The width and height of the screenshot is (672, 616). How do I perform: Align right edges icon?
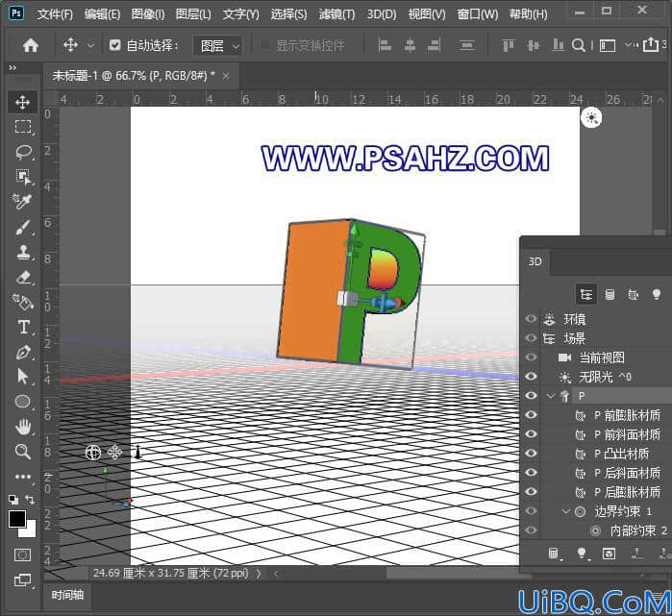(x=435, y=45)
